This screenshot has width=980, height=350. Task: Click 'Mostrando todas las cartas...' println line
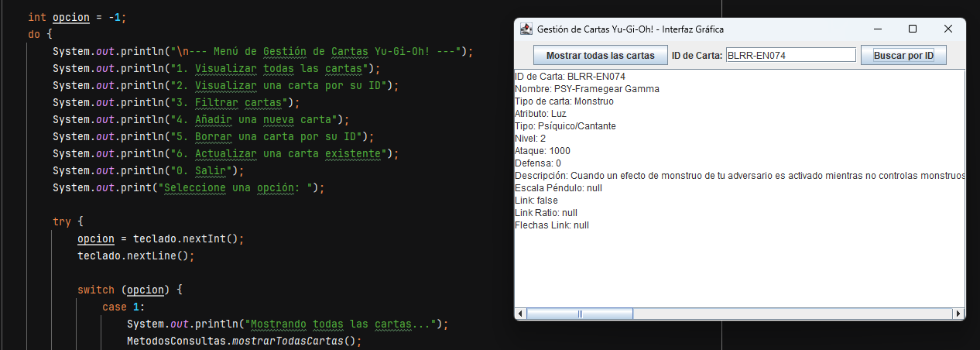pos(287,324)
